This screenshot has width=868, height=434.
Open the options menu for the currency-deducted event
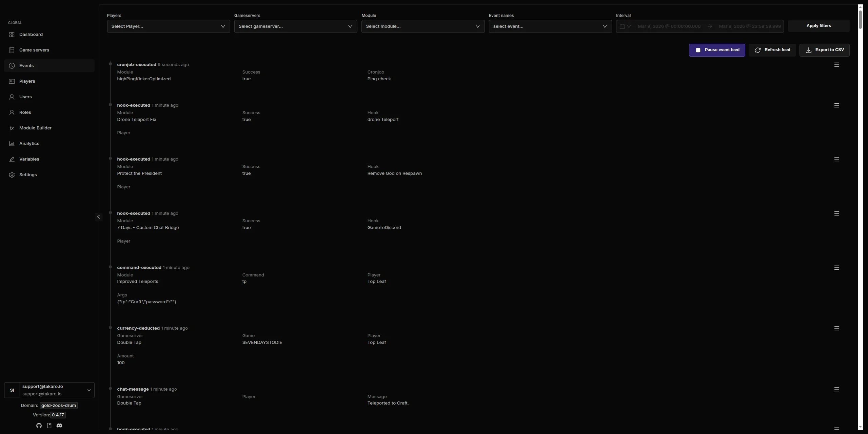click(837, 328)
